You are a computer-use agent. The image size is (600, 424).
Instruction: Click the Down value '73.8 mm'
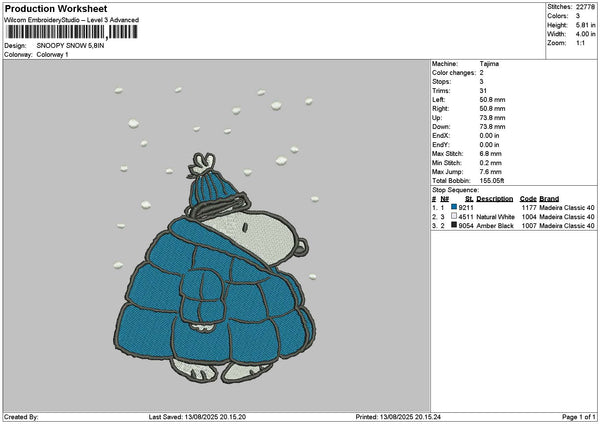pyautogui.click(x=492, y=127)
